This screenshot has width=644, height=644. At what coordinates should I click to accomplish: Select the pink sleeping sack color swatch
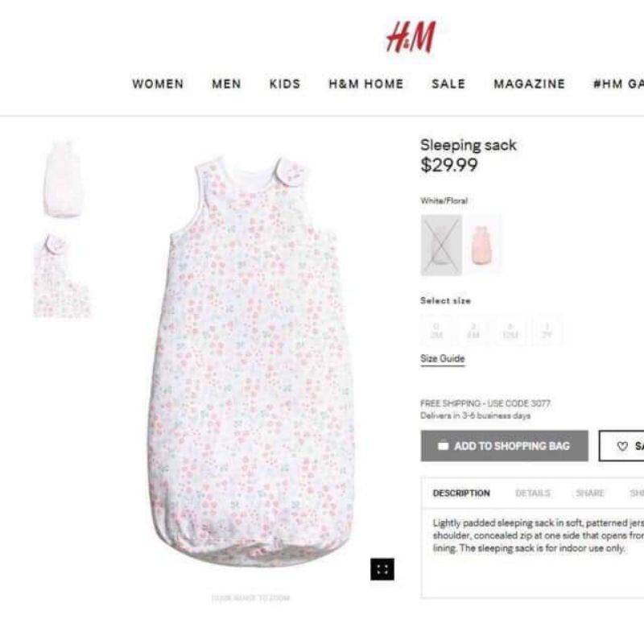point(481,245)
